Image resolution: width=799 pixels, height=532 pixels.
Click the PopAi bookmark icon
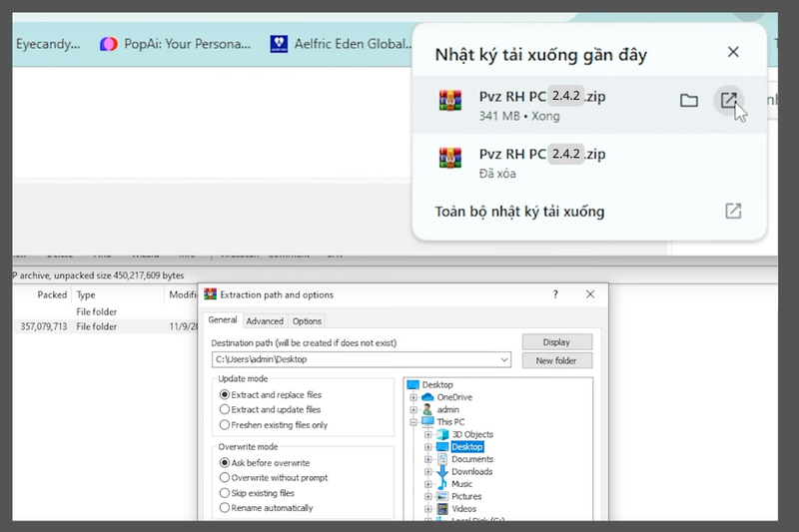(x=109, y=44)
